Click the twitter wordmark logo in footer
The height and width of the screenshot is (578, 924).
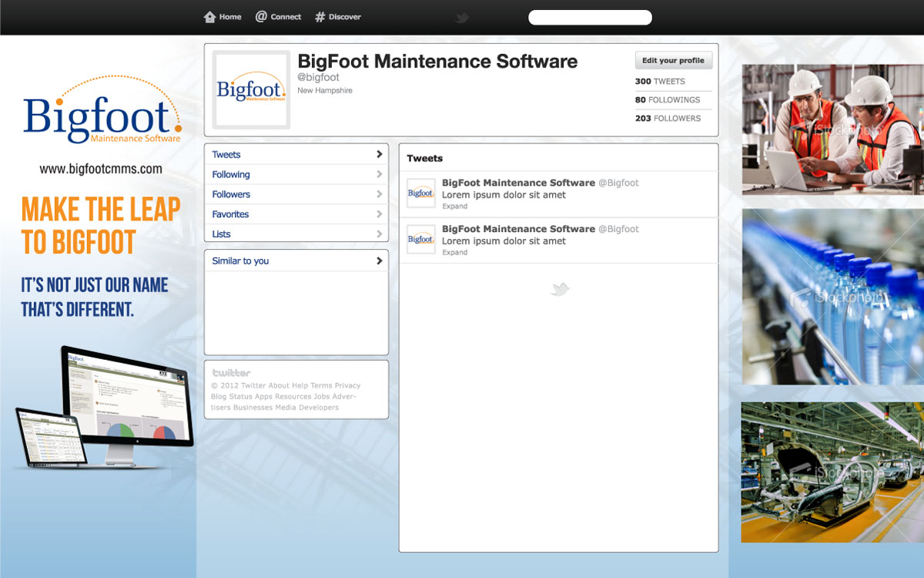(231, 373)
